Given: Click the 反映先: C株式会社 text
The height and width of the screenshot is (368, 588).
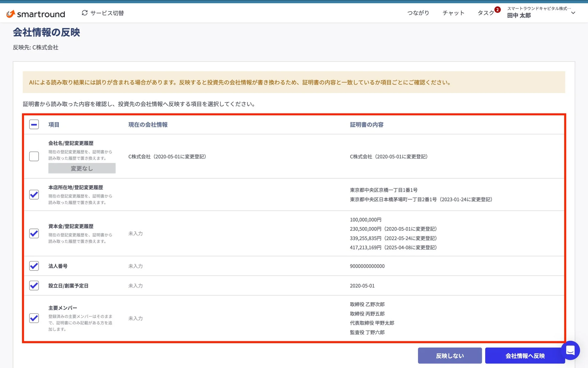Looking at the screenshot, I should [x=36, y=47].
